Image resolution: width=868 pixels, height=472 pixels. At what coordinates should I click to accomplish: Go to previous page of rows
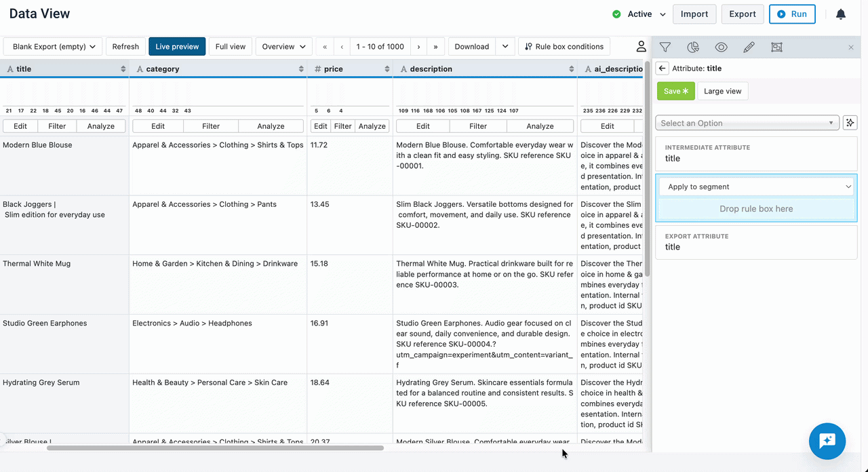tap(342, 47)
